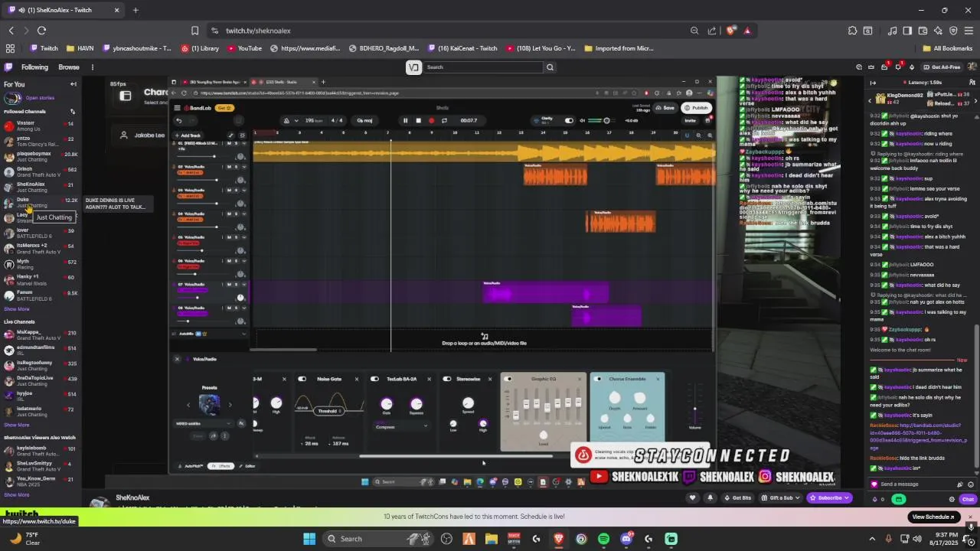
Task: Toggle the TecLab BA-2A effect switch
Action: 374,379
